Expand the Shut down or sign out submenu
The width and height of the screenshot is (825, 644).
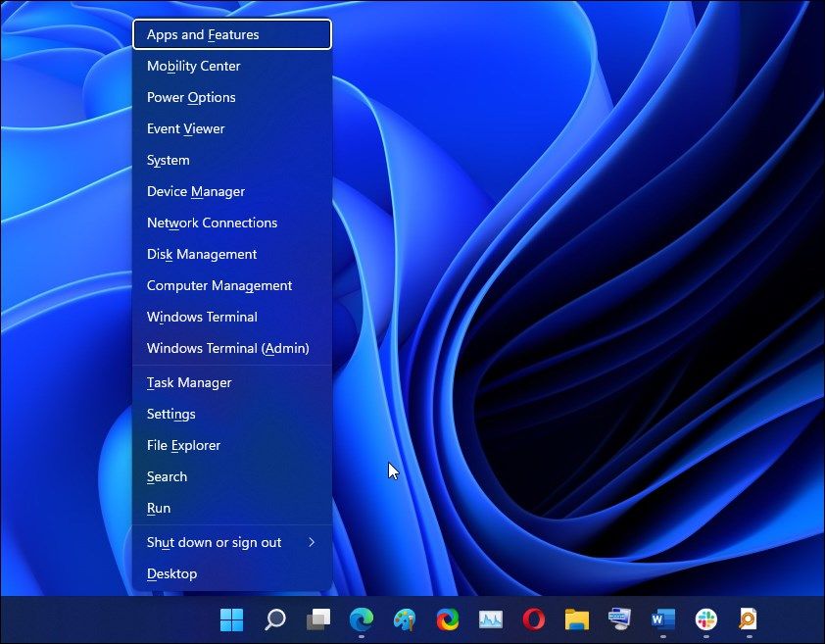214,542
